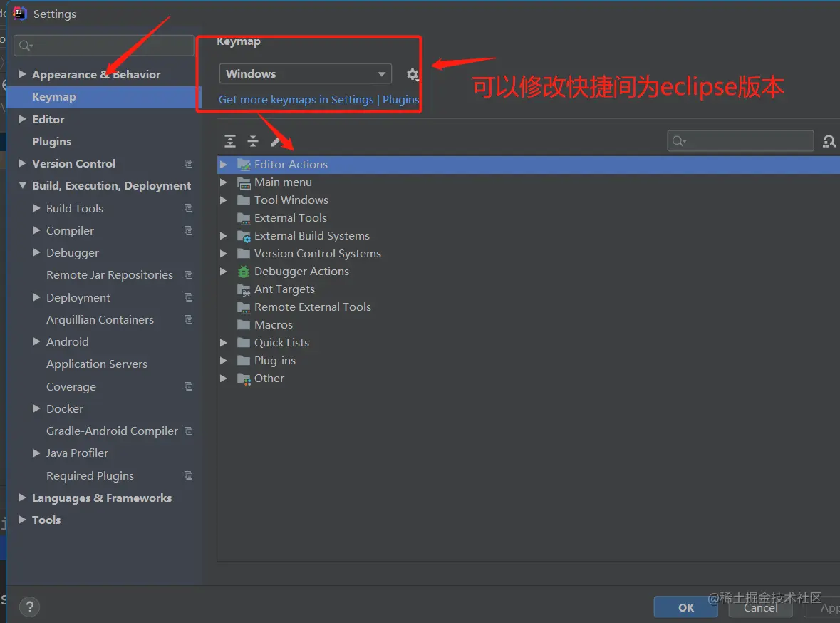Click project-level icon next to Build Tools
The height and width of the screenshot is (623, 840).
pyautogui.click(x=188, y=208)
